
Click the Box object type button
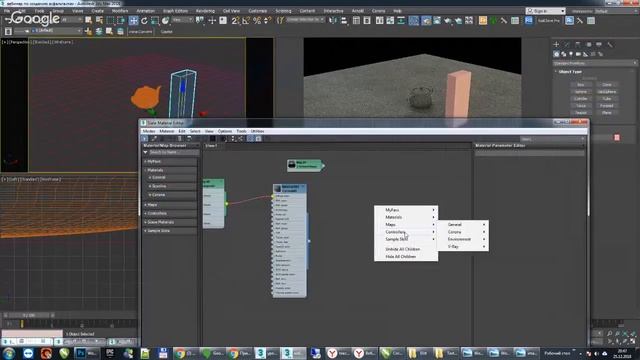[580, 85]
